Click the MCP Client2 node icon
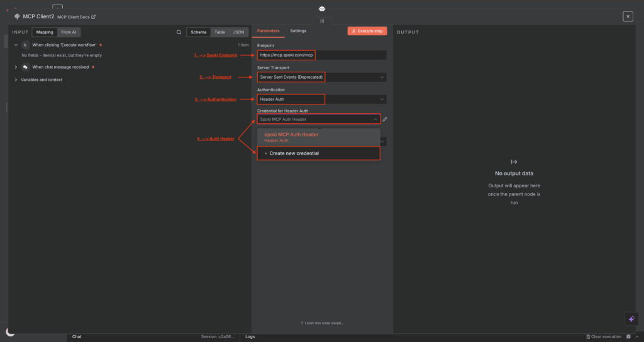 (x=17, y=16)
